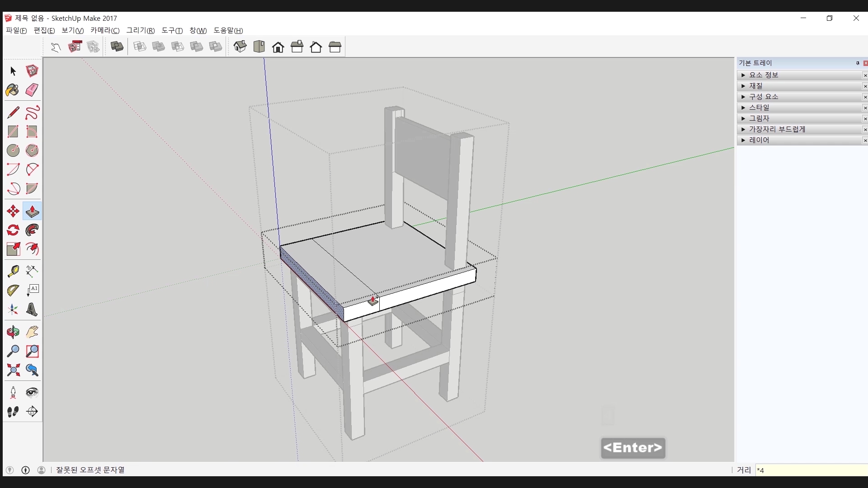Screen dimensions: 868x488
Task: Choose the Paint Bucket tool
Action: point(13,90)
